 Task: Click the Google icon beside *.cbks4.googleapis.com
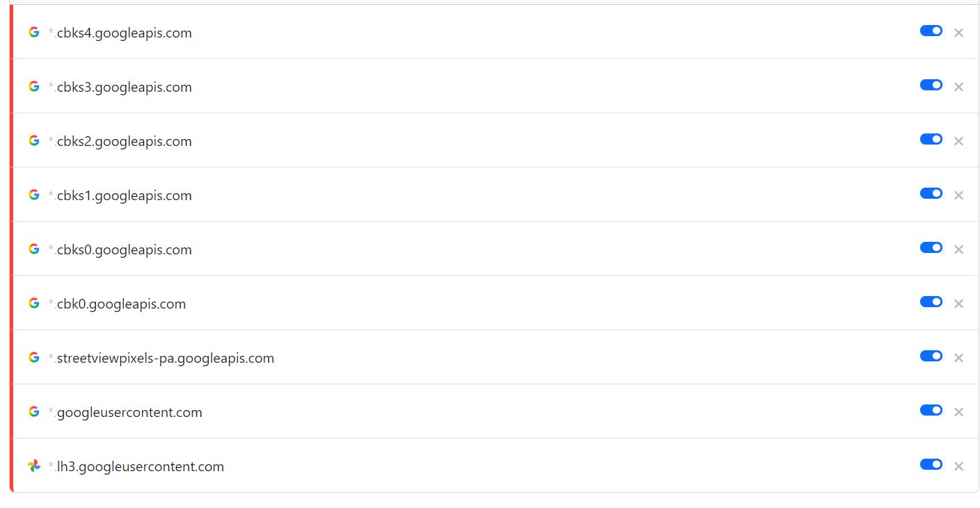click(34, 32)
